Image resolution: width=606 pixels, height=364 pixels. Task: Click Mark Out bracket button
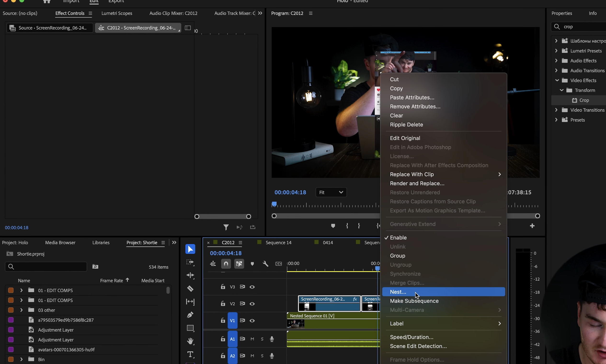(359, 226)
